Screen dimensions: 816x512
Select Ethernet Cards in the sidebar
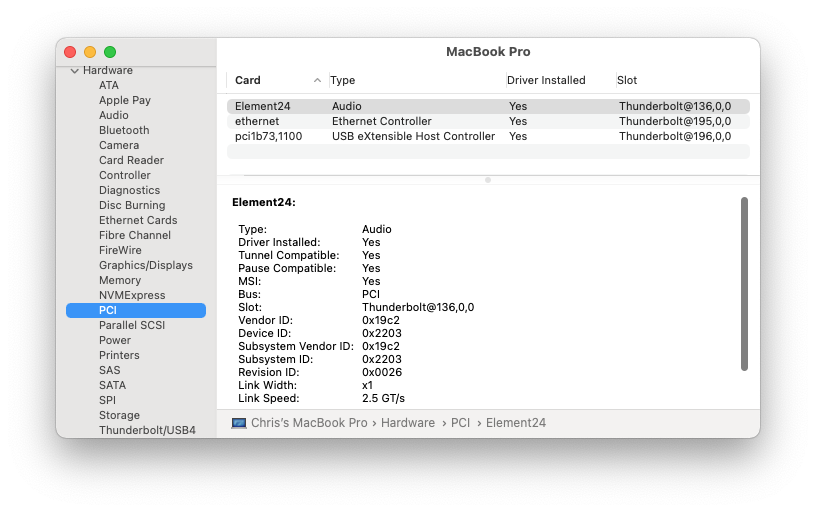coord(138,221)
